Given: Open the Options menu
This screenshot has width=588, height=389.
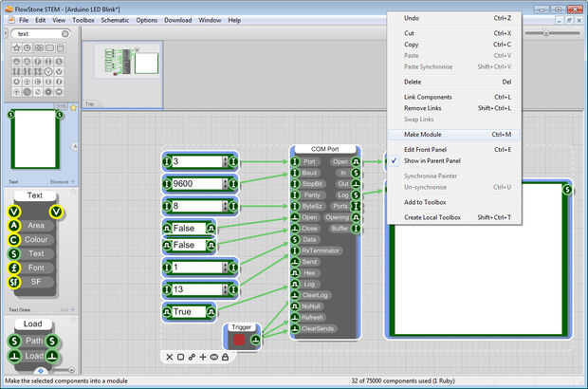Looking at the screenshot, I should [147, 20].
